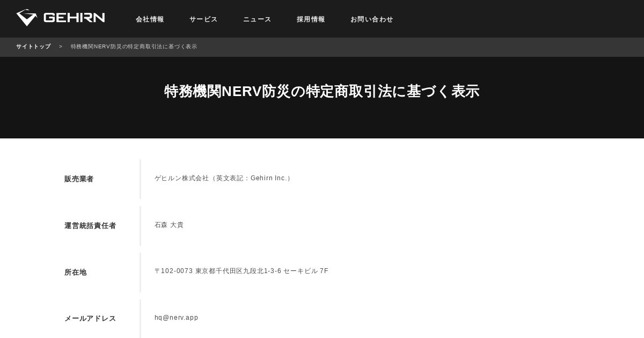Click the GEHIRN logo in the header

click(61, 18)
